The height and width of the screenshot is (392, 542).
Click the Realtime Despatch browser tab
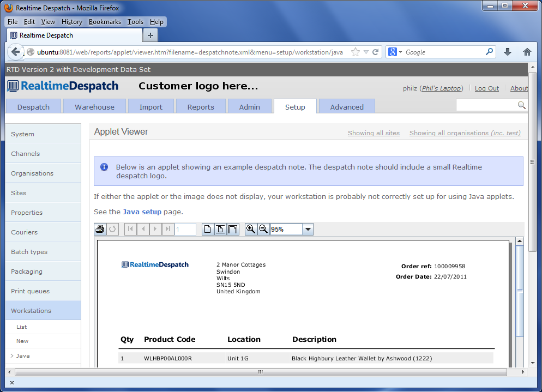[x=74, y=35]
